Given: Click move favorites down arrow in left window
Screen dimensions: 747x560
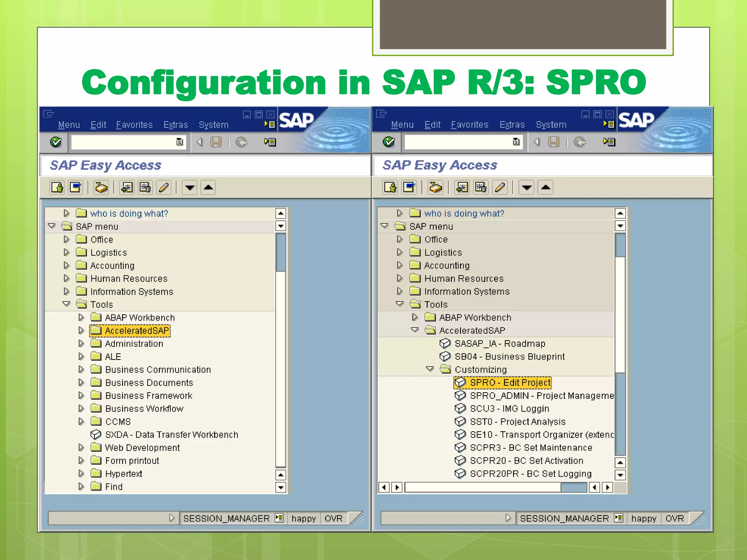Looking at the screenshot, I should (190, 188).
